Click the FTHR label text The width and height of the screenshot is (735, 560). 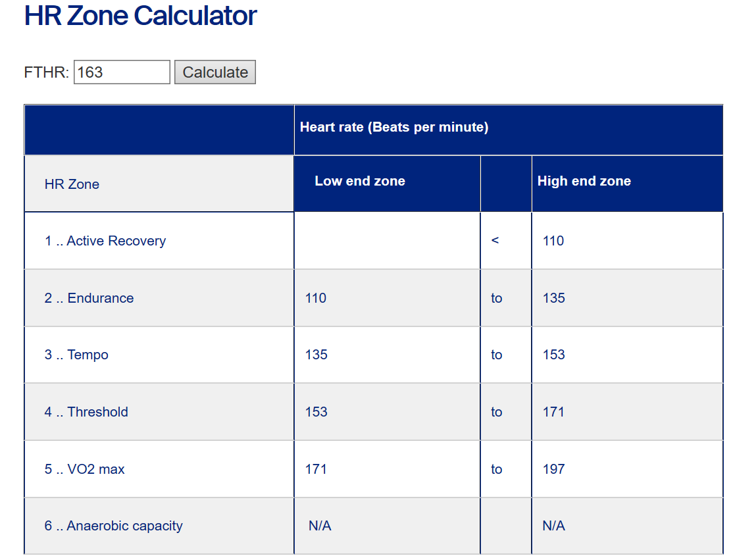[x=46, y=72]
